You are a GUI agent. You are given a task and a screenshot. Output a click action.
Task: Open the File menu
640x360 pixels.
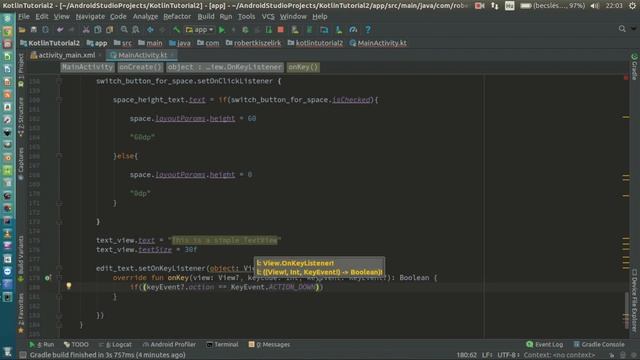pos(24,17)
